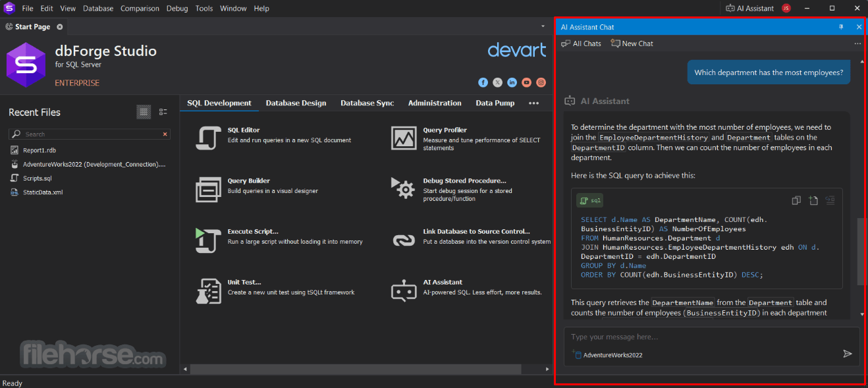Screen dimensions: 868x388
Task: Select the AdventureWorks2022 database context in chat
Action: click(x=609, y=355)
